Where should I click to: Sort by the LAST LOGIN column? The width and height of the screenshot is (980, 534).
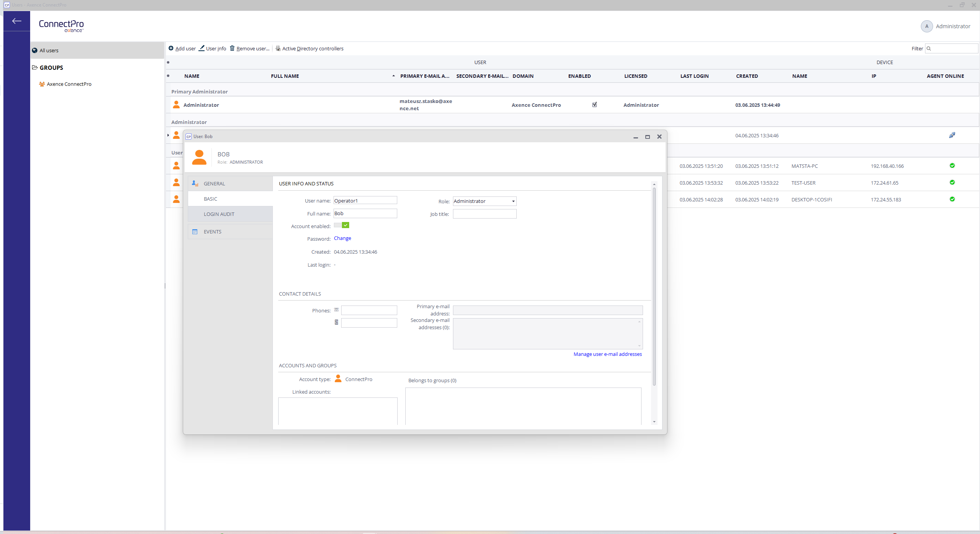pyautogui.click(x=694, y=76)
